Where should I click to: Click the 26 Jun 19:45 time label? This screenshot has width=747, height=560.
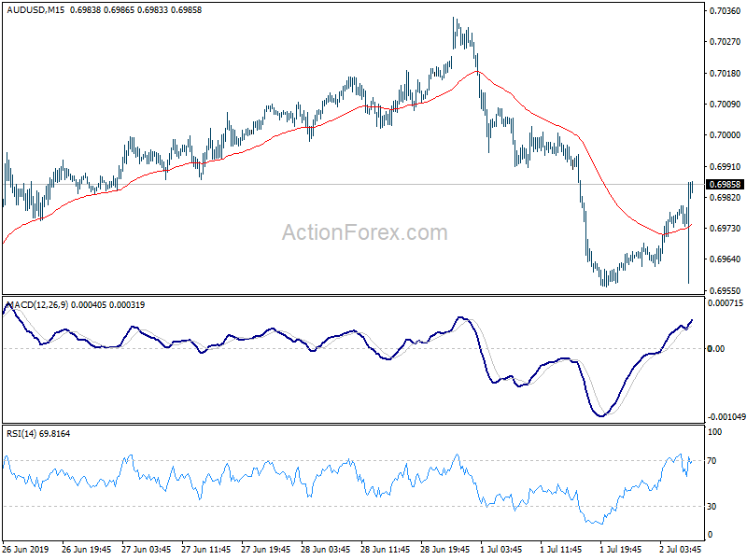tap(86, 550)
